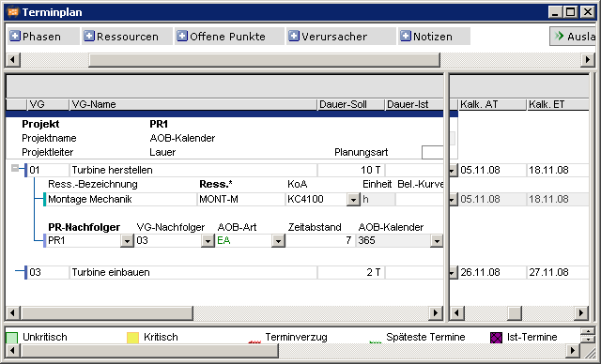The height and width of the screenshot is (364, 601).
Task: Click the date pane scroll-right arrow
Action: pyautogui.click(x=581, y=313)
